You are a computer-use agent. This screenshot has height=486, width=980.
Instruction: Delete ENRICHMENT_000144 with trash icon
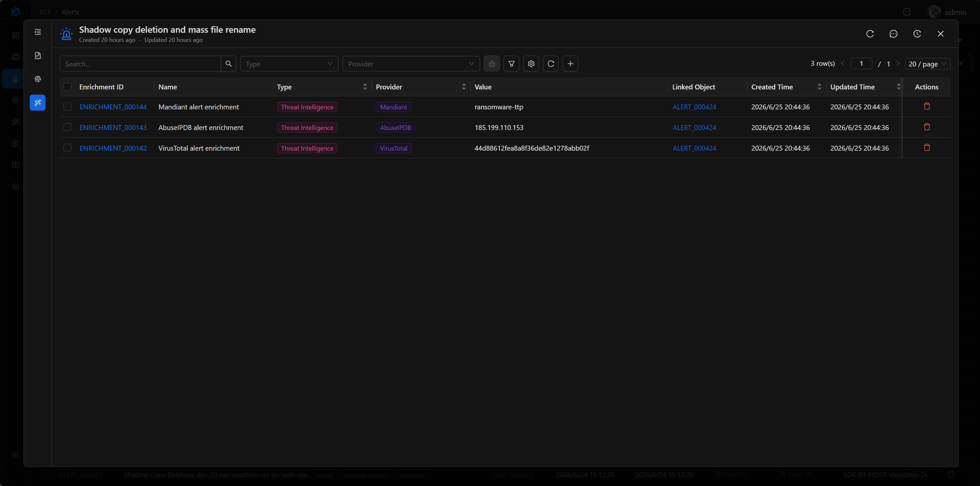click(x=927, y=106)
